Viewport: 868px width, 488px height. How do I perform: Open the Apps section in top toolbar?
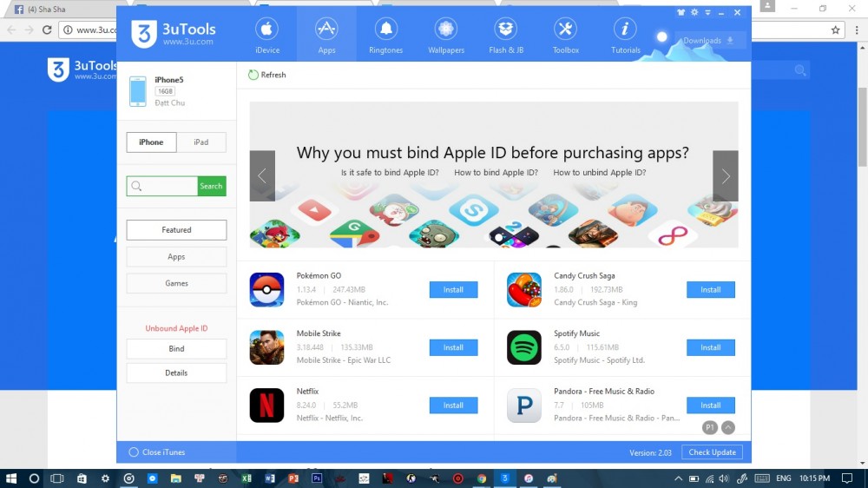pyautogui.click(x=326, y=35)
